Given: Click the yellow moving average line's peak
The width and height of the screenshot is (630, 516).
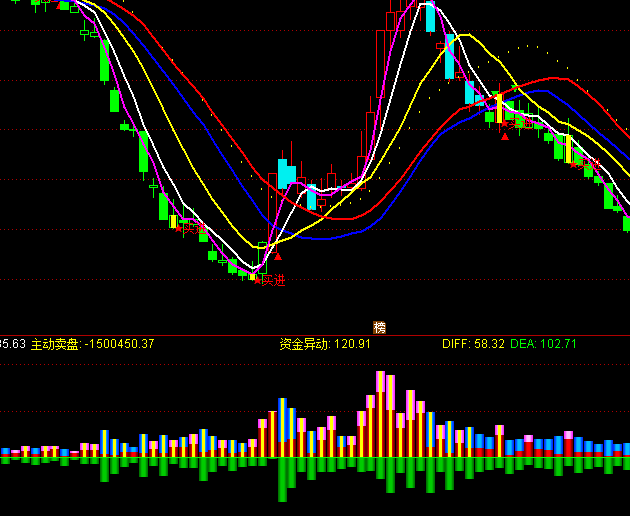Looking at the screenshot, I should [468, 36].
